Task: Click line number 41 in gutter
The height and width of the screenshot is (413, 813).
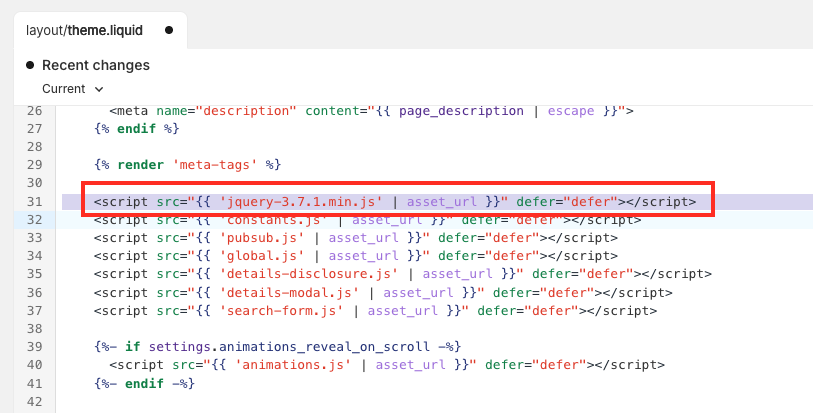Action: point(34,383)
